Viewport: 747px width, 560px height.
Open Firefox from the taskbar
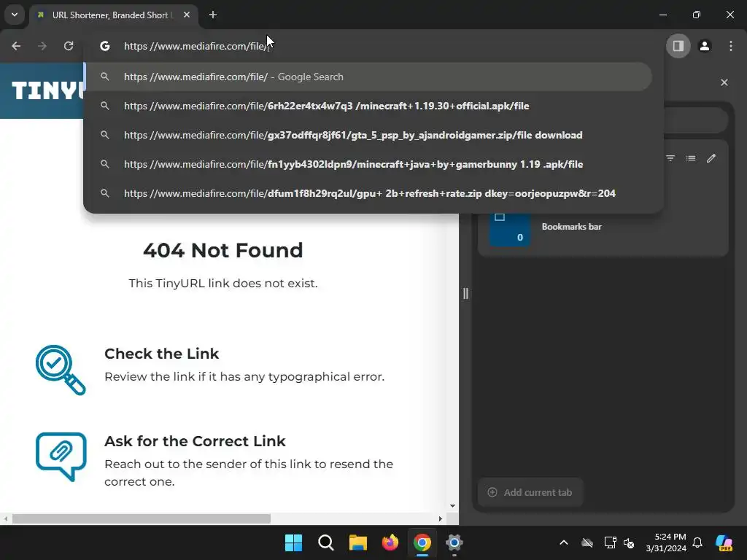[x=390, y=542]
